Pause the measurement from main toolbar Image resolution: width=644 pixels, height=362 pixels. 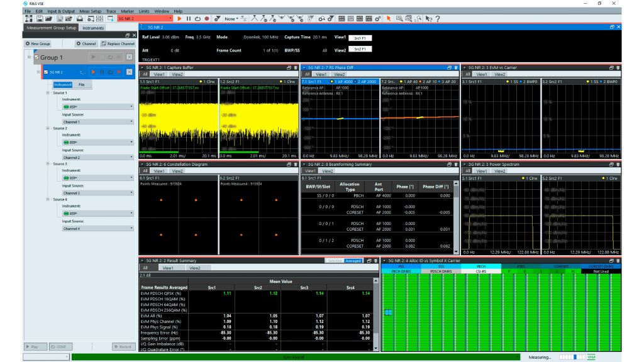(x=189, y=18)
